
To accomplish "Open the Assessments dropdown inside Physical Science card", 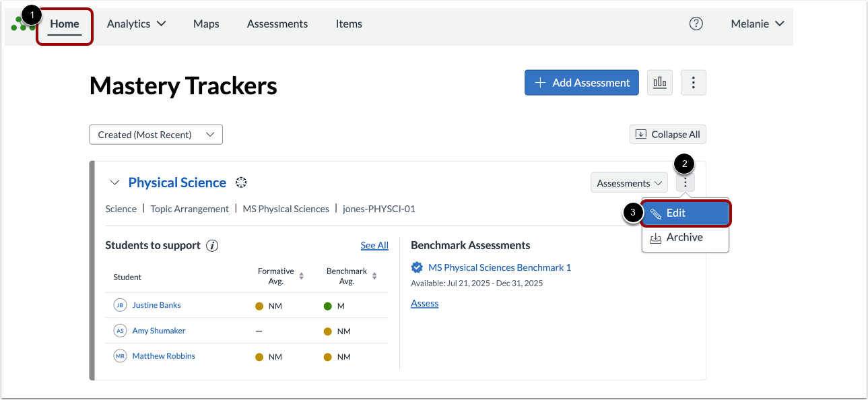I will click(x=628, y=182).
